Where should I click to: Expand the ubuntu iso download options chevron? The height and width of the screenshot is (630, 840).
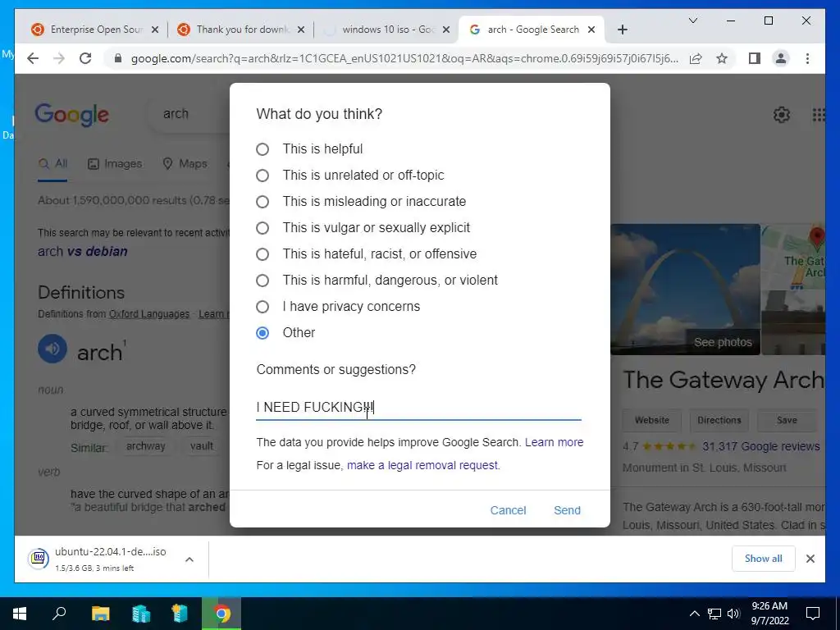pos(189,559)
